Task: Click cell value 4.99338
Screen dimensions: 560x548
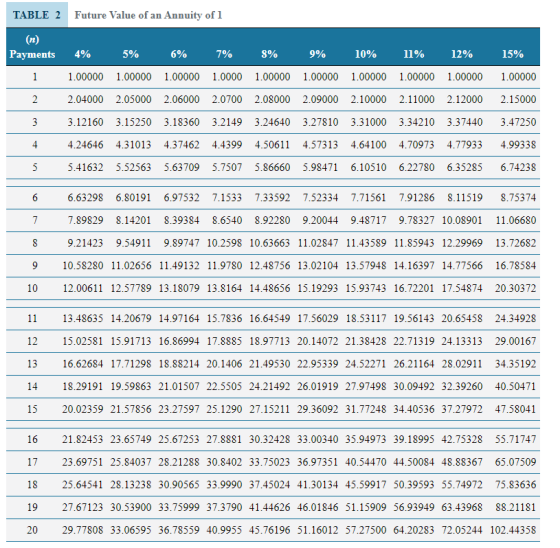Action: [x=518, y=145]
